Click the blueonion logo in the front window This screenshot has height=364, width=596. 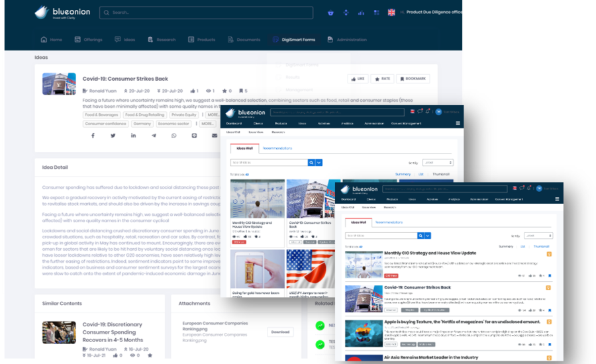(x=360, y=189)
